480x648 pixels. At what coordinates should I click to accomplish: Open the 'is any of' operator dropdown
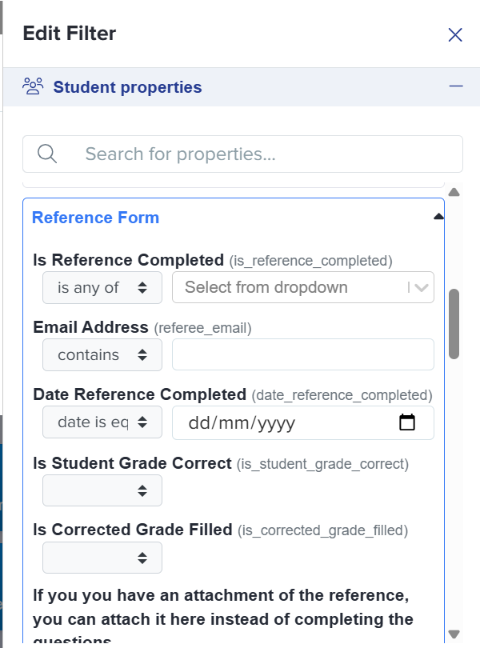pyautogui.click(x=102, y=288)
